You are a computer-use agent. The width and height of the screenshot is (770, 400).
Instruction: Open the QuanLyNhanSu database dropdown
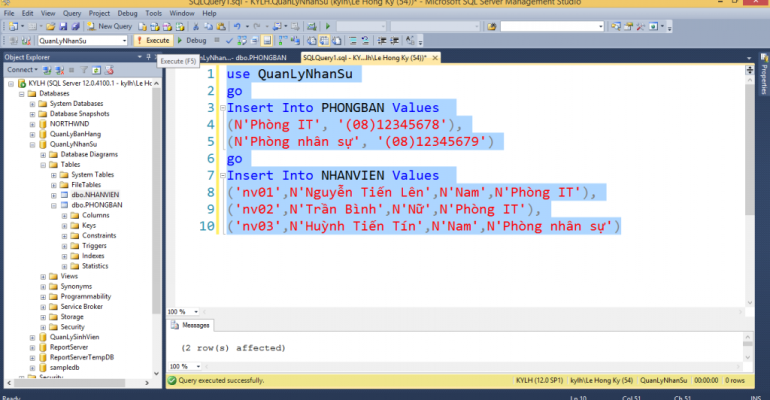(x=124, y=41)
